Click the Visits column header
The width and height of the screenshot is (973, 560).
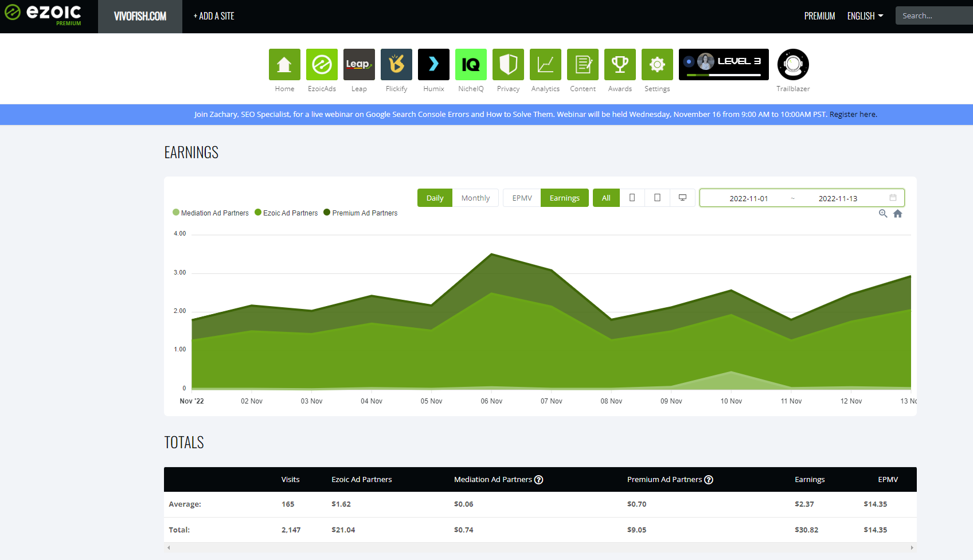[290, 480]
